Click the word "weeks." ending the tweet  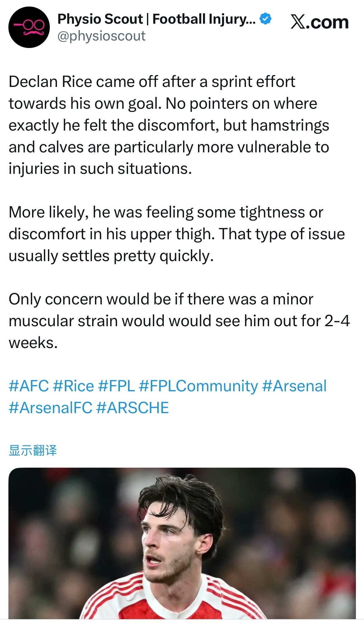[x=33, y=343]
